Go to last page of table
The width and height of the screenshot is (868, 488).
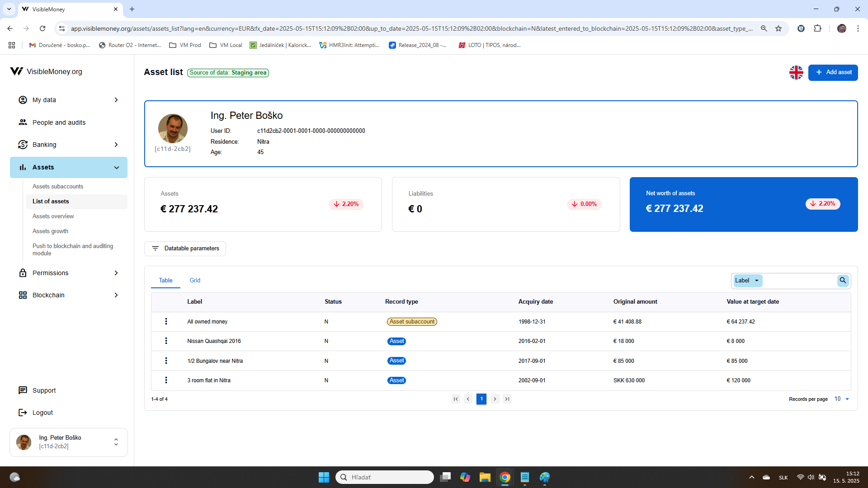click(x=507, y=399)
